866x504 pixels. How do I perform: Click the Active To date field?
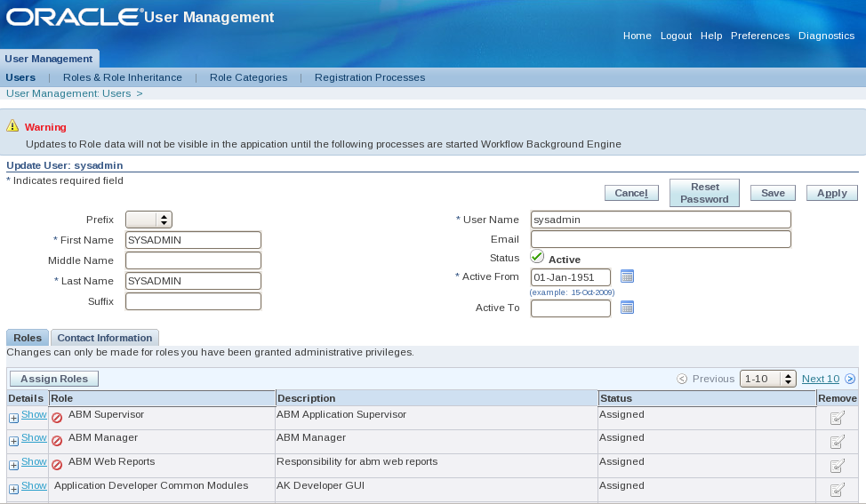[571, 308]
